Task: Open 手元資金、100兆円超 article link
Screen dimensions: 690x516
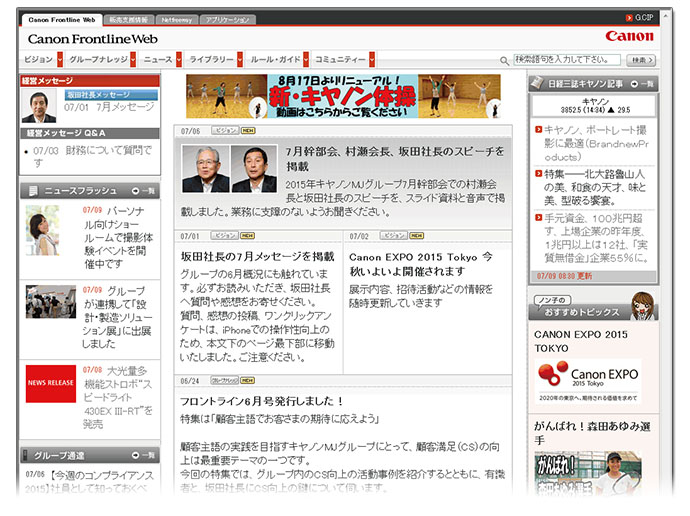Action: (596, 238)
